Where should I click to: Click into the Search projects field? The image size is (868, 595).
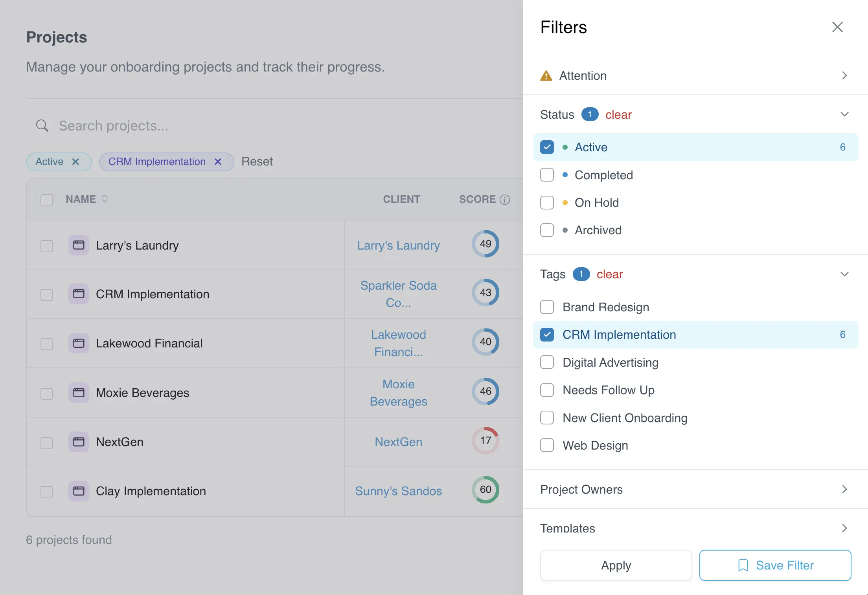pos(236,126)
